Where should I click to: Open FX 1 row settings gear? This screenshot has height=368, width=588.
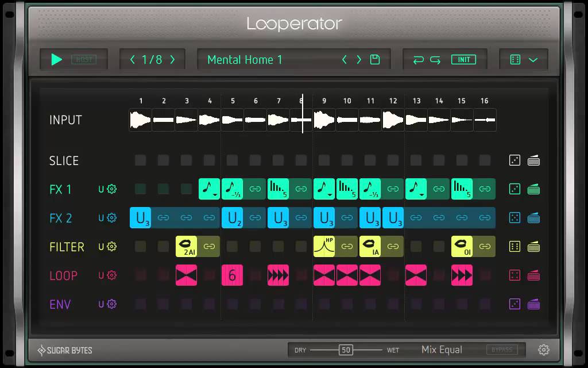(x=112, y=189)
